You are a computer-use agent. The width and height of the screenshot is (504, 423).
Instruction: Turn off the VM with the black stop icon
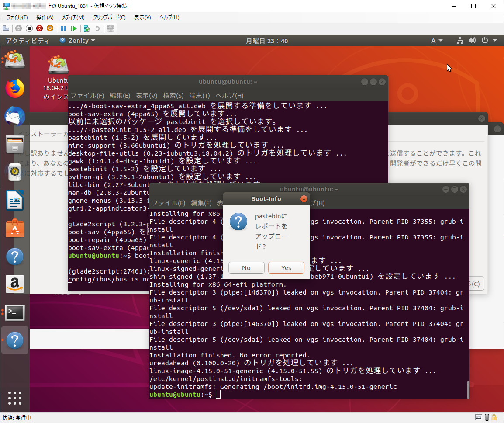[x=29, y=28]
